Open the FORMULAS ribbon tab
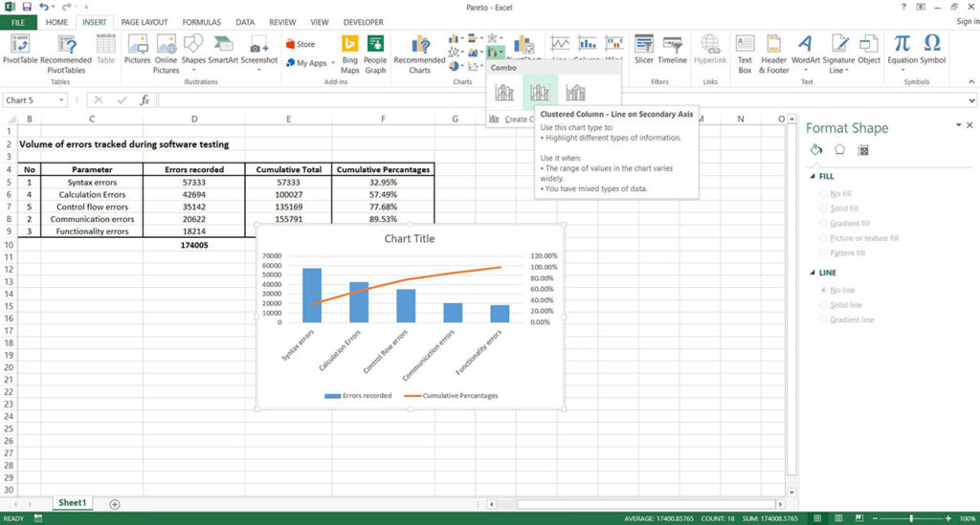Image resolution: width=980 pixels, height=525 pixels. point(201,22)
